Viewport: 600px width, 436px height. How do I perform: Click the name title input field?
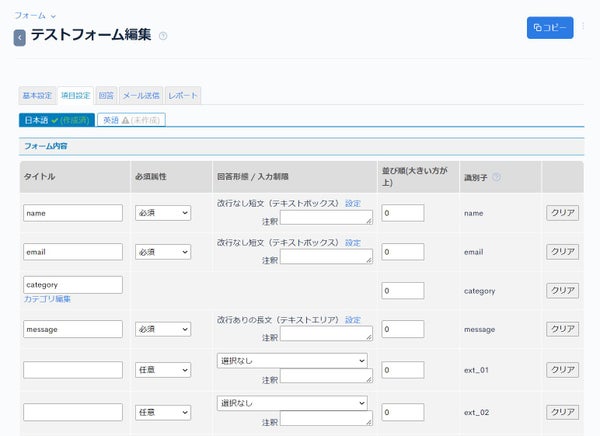(73, 213)
